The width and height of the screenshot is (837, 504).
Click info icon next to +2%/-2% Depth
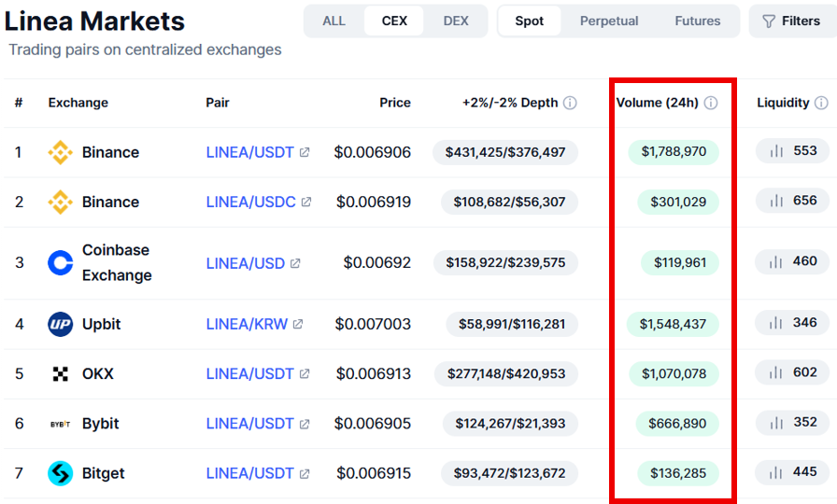tap(570, 103)
